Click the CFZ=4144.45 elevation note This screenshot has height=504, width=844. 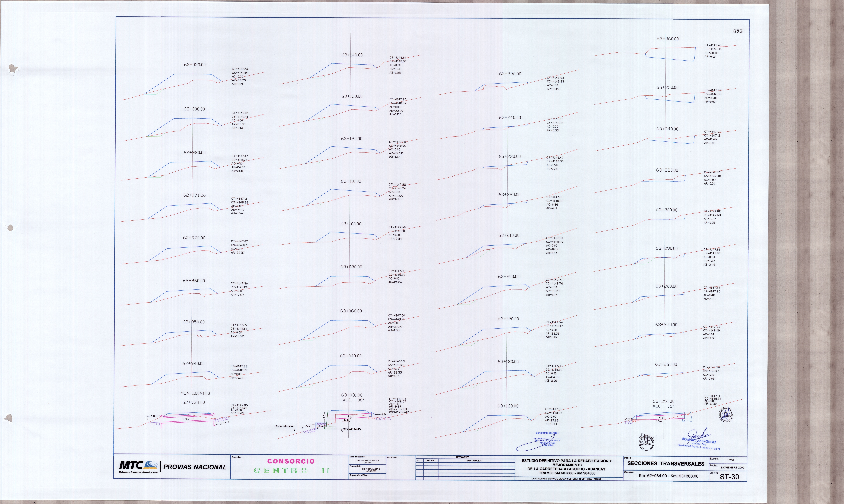point(352,429)
